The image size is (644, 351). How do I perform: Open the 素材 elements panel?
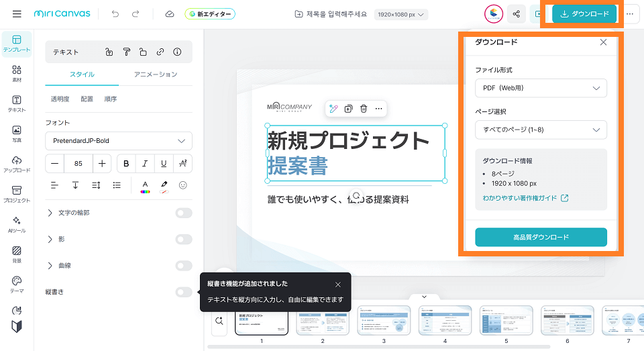(x=17, y=74)
